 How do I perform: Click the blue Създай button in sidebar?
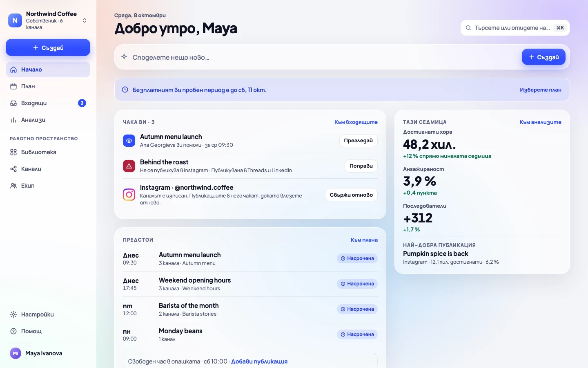pos(48,47)
